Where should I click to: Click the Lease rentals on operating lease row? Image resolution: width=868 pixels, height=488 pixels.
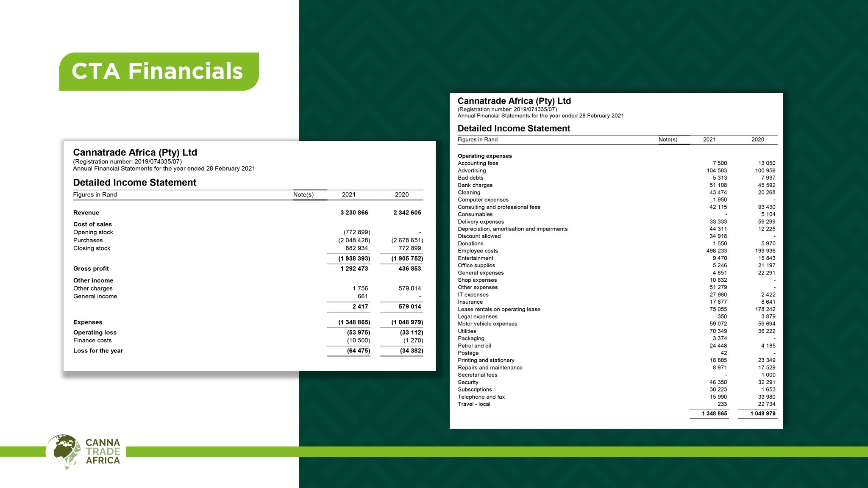499,309
